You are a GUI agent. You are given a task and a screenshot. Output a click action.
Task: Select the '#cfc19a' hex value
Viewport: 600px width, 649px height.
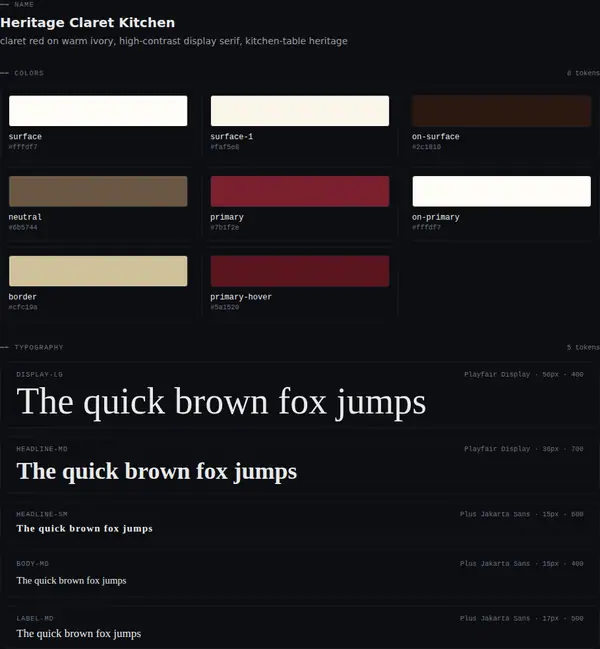tap(23, 307)
